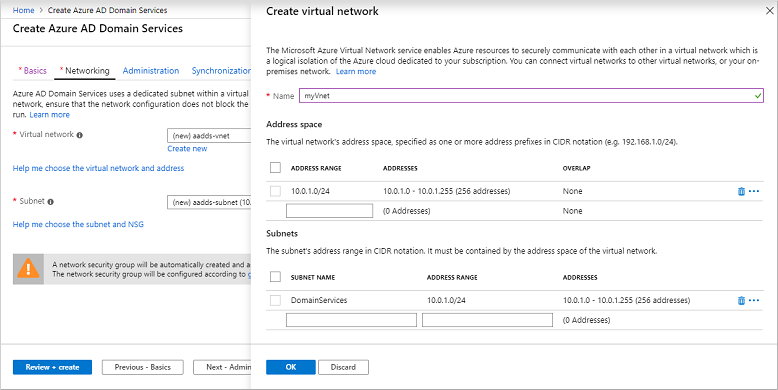Click the ADDRESS RANGE header in address space table

(316, 168)
